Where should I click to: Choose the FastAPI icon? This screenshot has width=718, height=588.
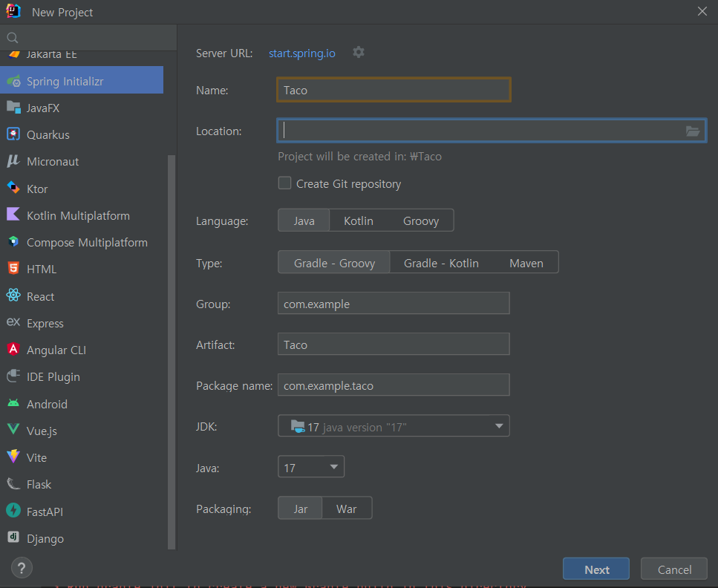[x=14, y=511]
